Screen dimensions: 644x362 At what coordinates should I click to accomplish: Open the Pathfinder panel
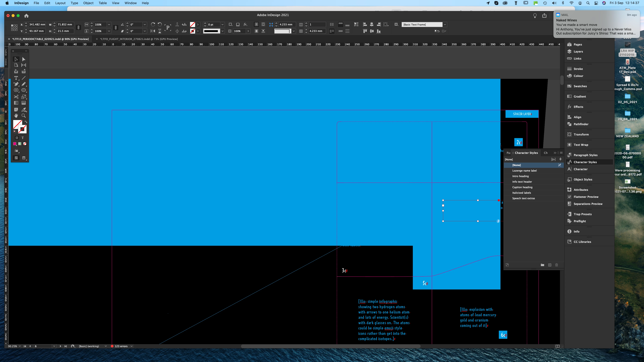click(581, 124)
